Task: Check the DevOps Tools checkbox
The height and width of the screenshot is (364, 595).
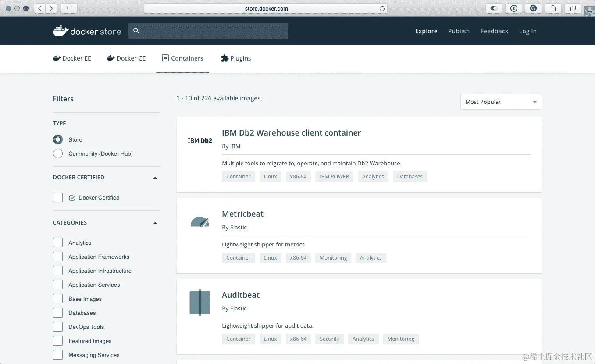Action: [58, 327]
